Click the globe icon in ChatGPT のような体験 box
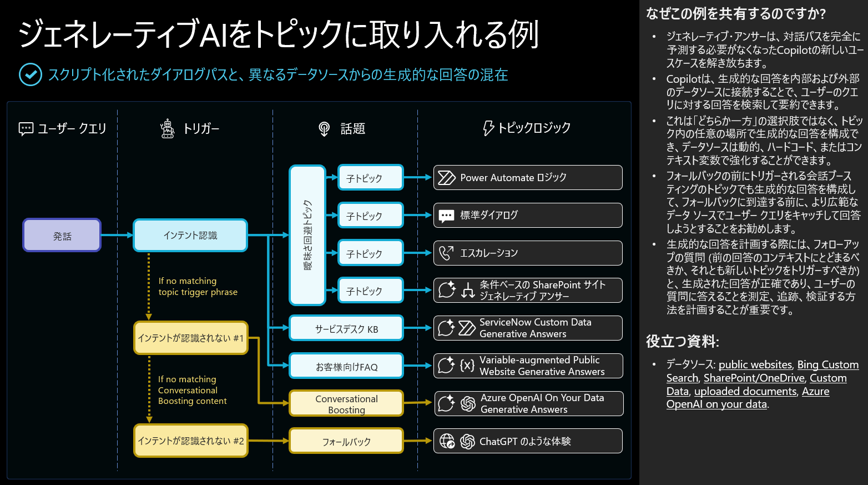Image resolution: width=868 pixels, height=485 pixels. pos(447,441)
